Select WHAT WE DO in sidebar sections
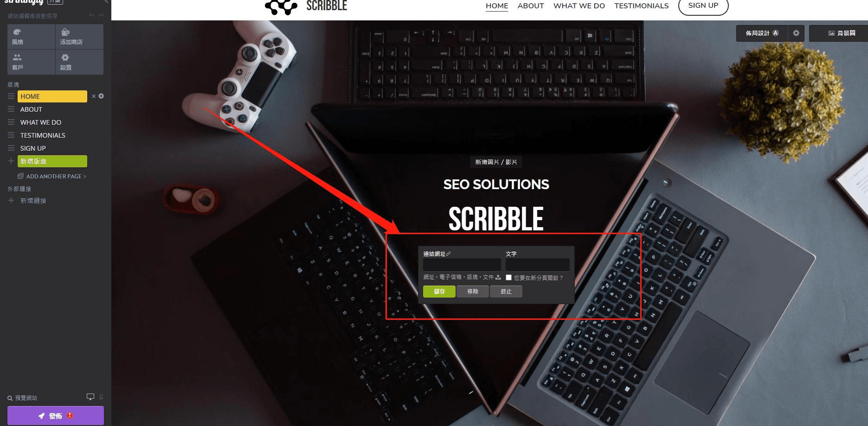 pyautogui.click(x=41, y=122)
